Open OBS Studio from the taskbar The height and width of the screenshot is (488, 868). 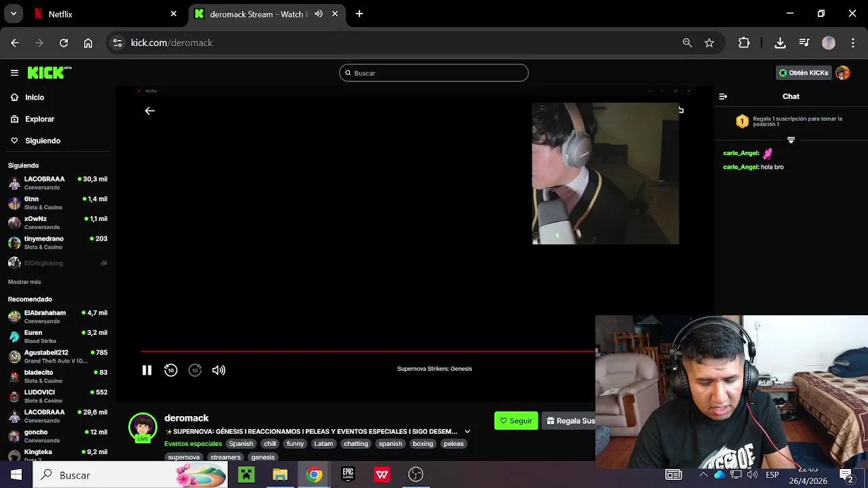coord(416,475)
